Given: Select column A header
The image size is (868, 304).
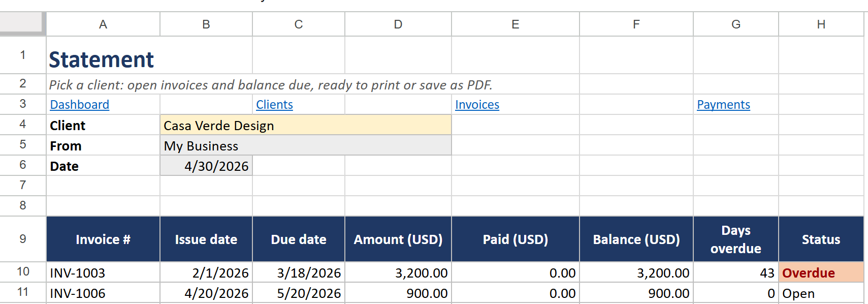Looking at the screenshot, I should (103, 24).
